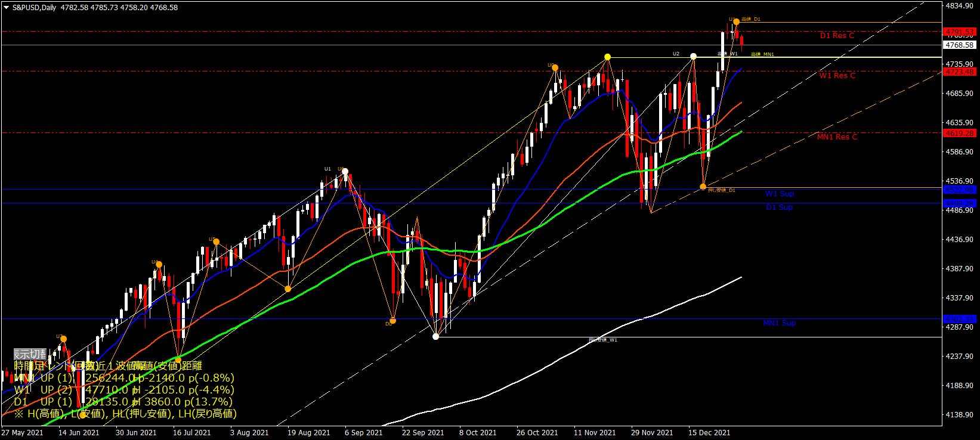Click the 6 Sep 2021 date label
Image resolution: width=980 pixels, height=440 pixels.
click(364, 433)
